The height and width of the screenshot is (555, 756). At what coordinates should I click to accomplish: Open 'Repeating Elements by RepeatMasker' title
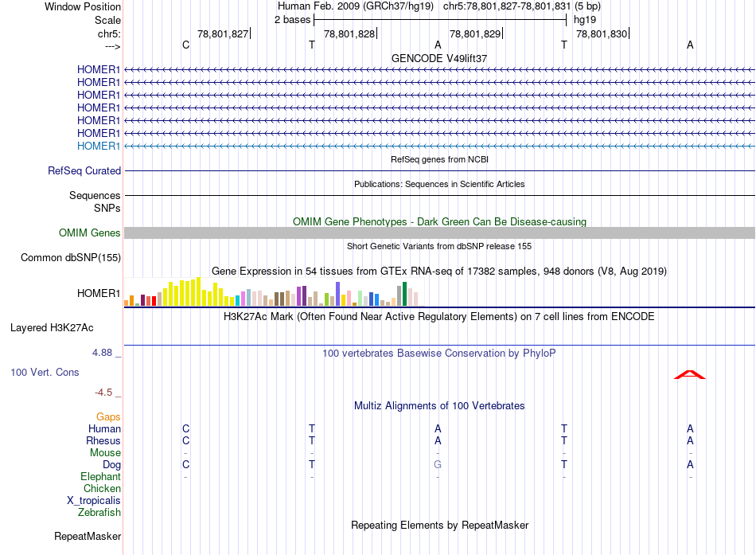(439, 525)
